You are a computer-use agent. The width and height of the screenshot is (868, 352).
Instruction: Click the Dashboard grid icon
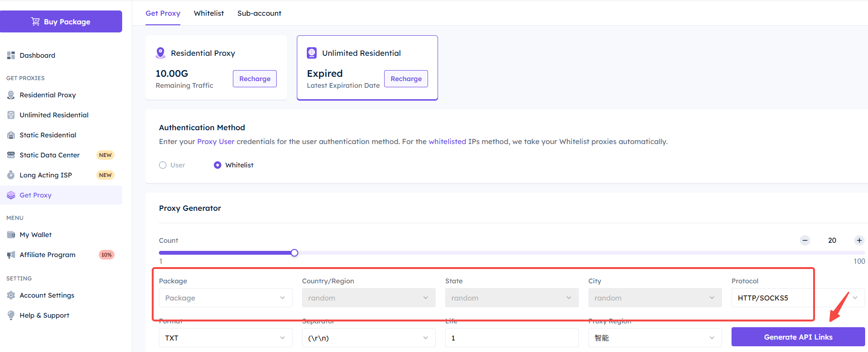tap(11, 55)
